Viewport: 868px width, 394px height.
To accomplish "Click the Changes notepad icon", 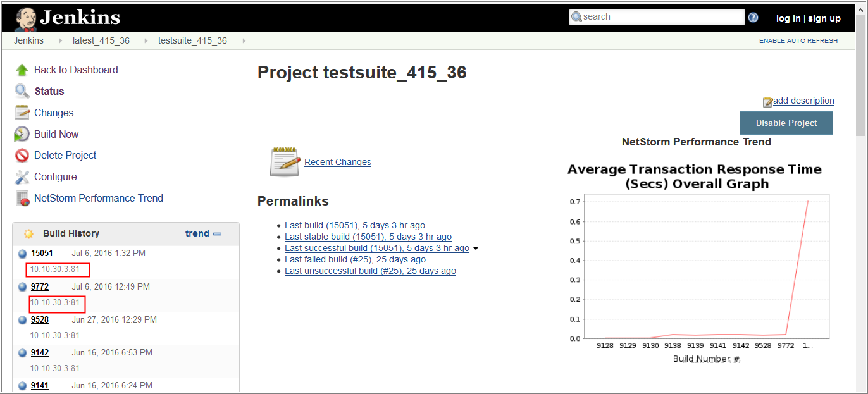I will 22,113.
